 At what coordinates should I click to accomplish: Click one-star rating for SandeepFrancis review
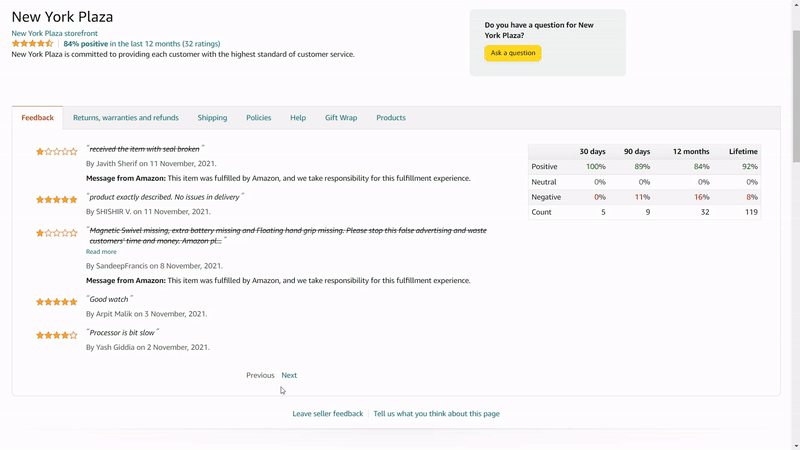pos(57,233)
